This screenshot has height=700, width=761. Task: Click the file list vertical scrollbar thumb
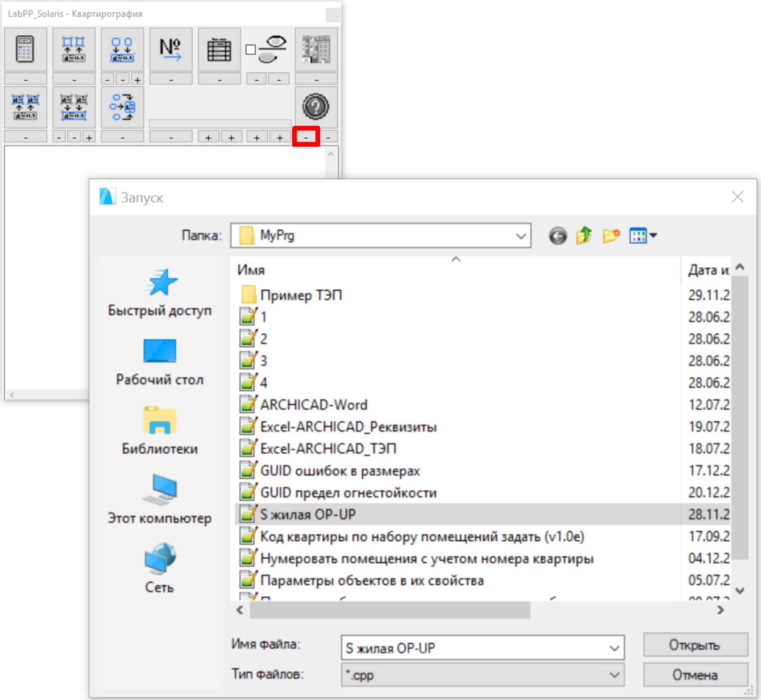click(740, 417)
